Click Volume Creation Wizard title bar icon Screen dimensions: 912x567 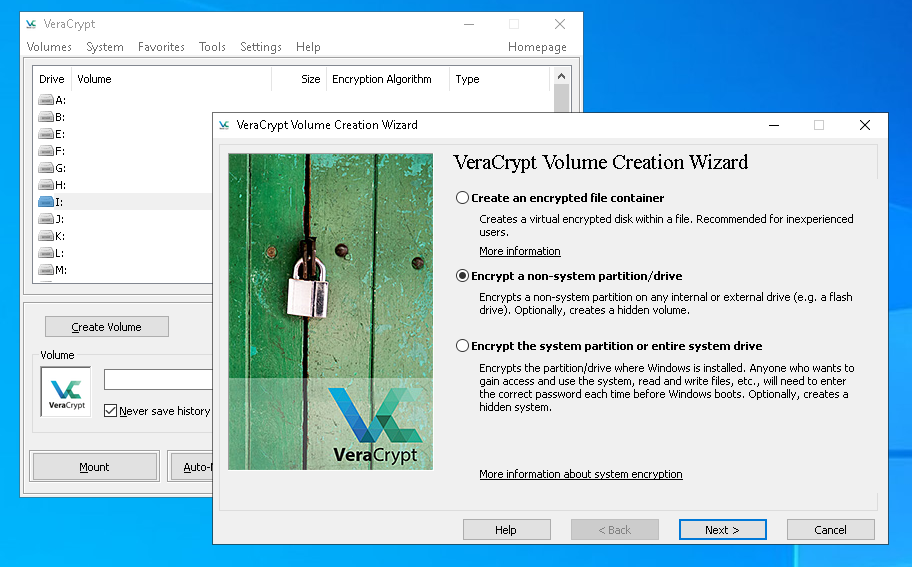(x=225, y=125)
